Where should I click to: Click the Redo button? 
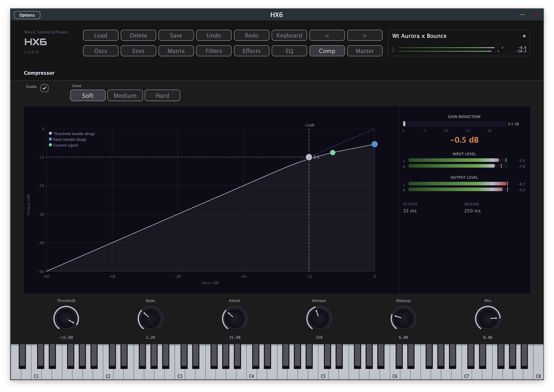point(251,35)
